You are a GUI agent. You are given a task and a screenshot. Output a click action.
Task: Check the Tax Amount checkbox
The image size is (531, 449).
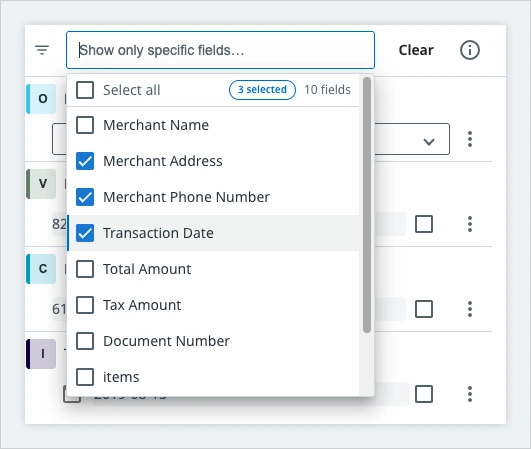point(85,305)
